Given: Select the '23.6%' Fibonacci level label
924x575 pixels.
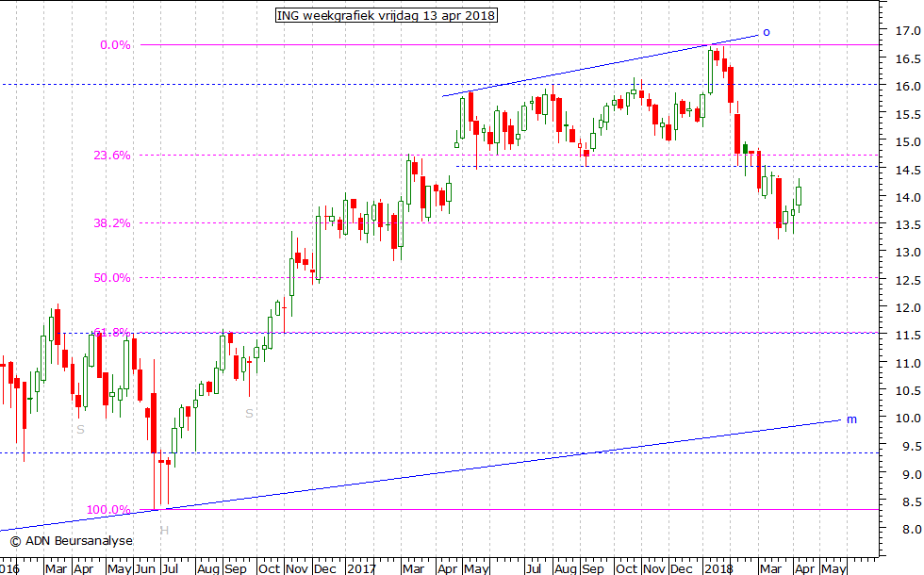Looking at the screenshot, I should [112, 156].
